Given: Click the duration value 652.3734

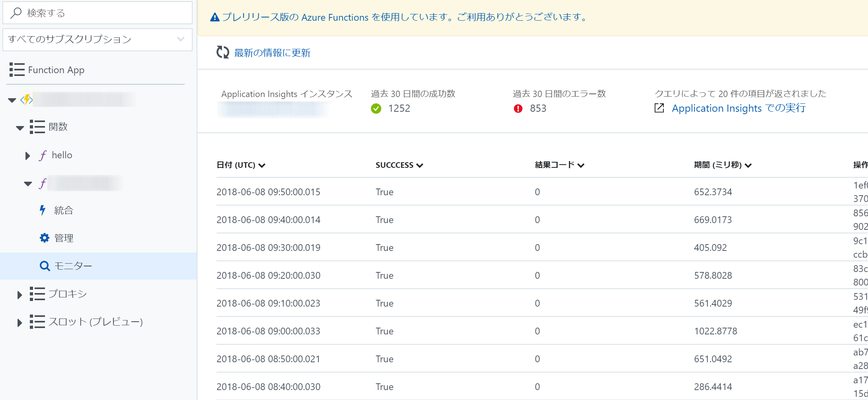Looking at the screenshot, I should pyautogui.click(x=713, y=192).
